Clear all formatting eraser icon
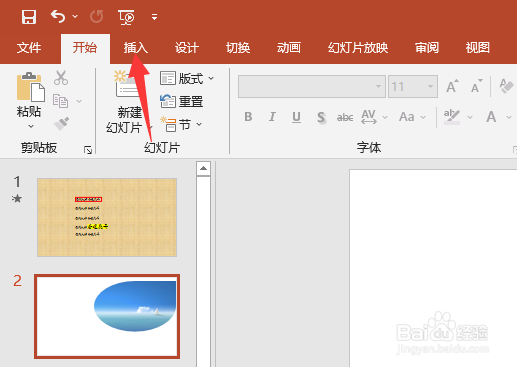Image resolution: width=517 pixels, height=367 pixels. pos(507,86)
